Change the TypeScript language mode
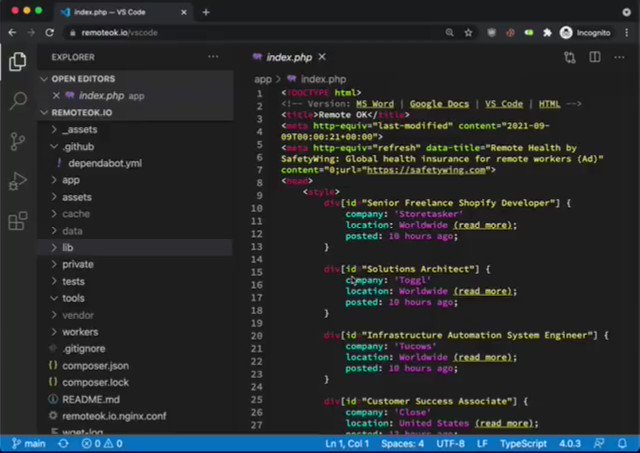The width and height of the screenshot is (640, 453). pyautogui.click(x=523, y=443)
